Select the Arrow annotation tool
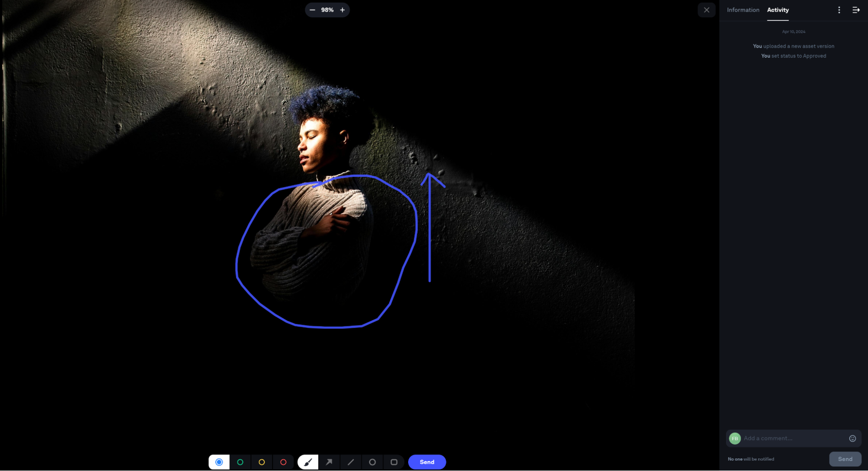Image resolution: width=868 pixels, height=471 pixels. click(x=329, y=462)
